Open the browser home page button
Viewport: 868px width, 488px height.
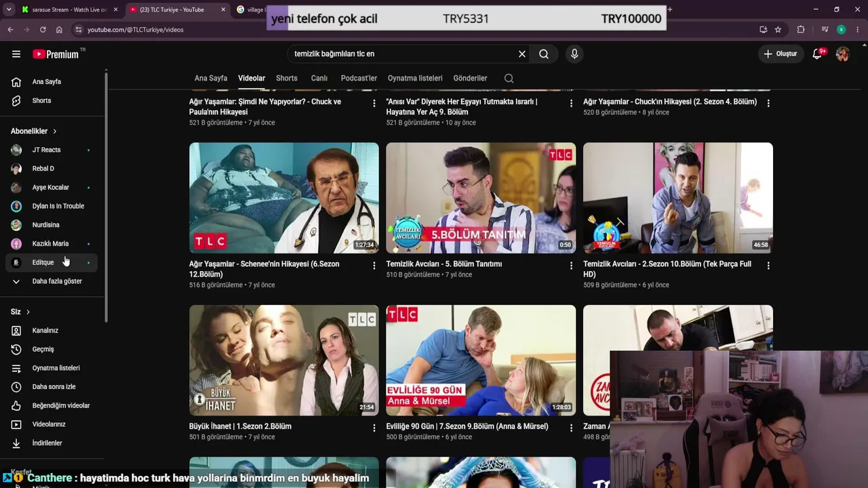click(x=59, y=30)
